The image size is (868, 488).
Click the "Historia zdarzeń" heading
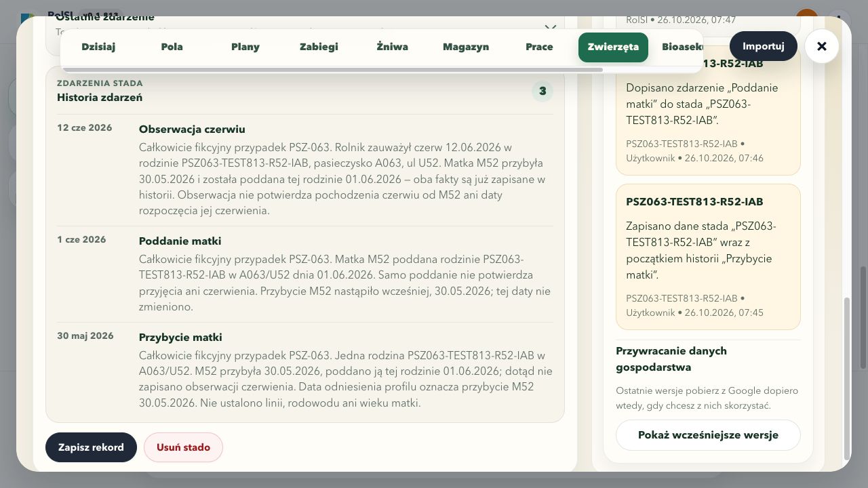[100, 98]
